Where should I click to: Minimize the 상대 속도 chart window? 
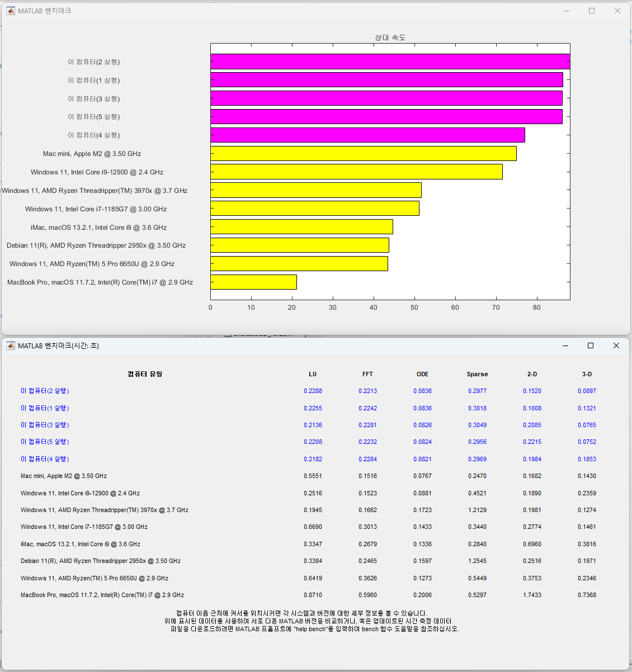click(x=566, y=10)
